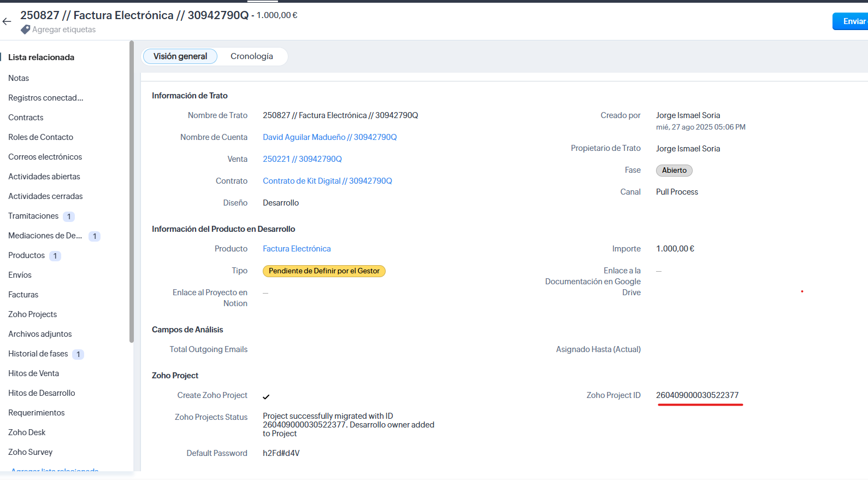The height and width of the screenshot is (480, 868).
Task: Open the Contrato de Kit Digital link
Action: [x=327, y=181]
